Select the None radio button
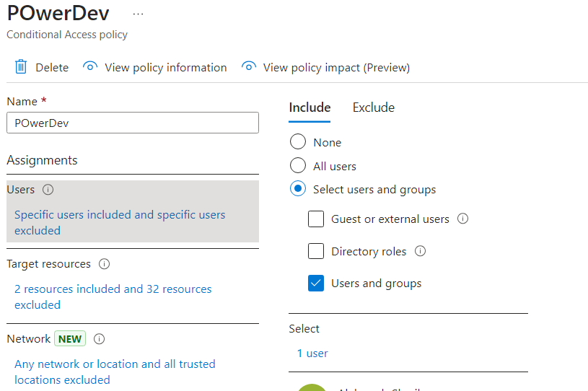 click(x=297, y=142)
